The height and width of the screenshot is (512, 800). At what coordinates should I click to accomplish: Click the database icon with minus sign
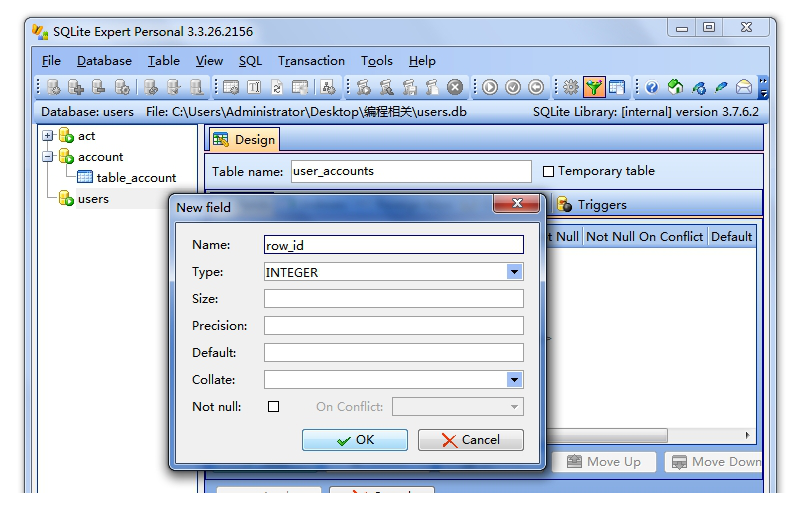pyautogui.click(x=99, y=88)
